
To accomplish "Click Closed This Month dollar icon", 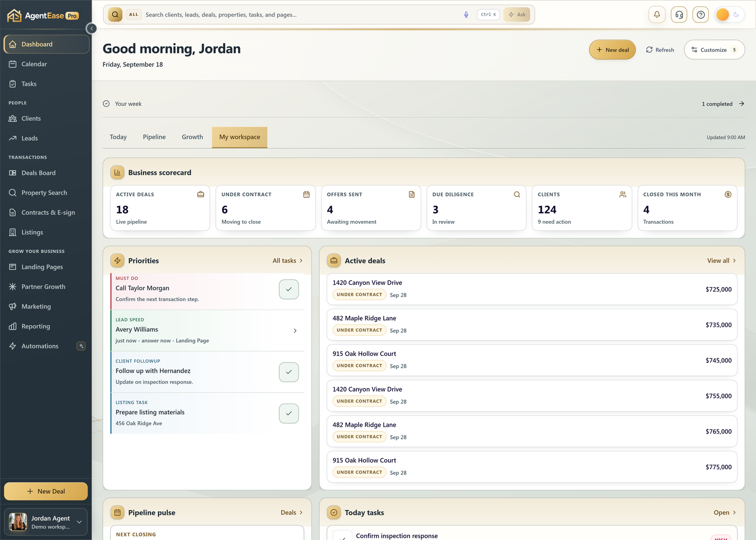I will coord(728,194).
